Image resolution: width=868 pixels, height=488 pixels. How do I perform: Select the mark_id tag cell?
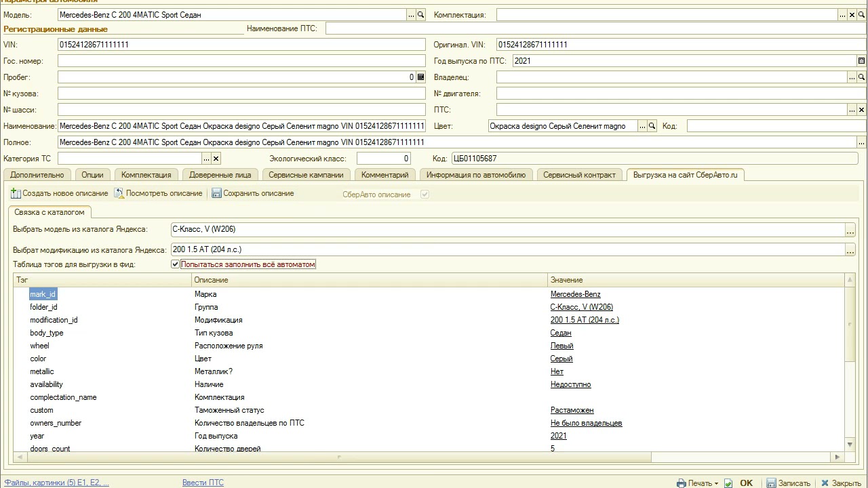click(43, 294)
